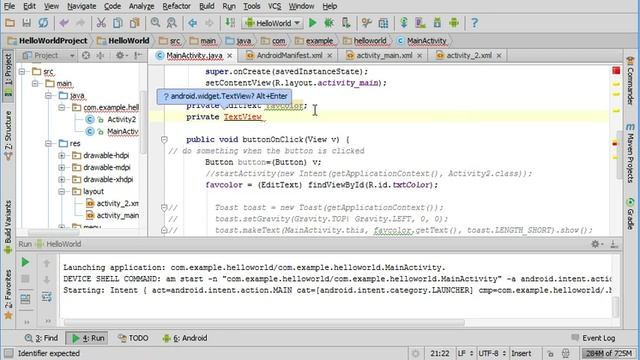Click the Run panel settings gear
640x360 pixels.
click(596, 244)
